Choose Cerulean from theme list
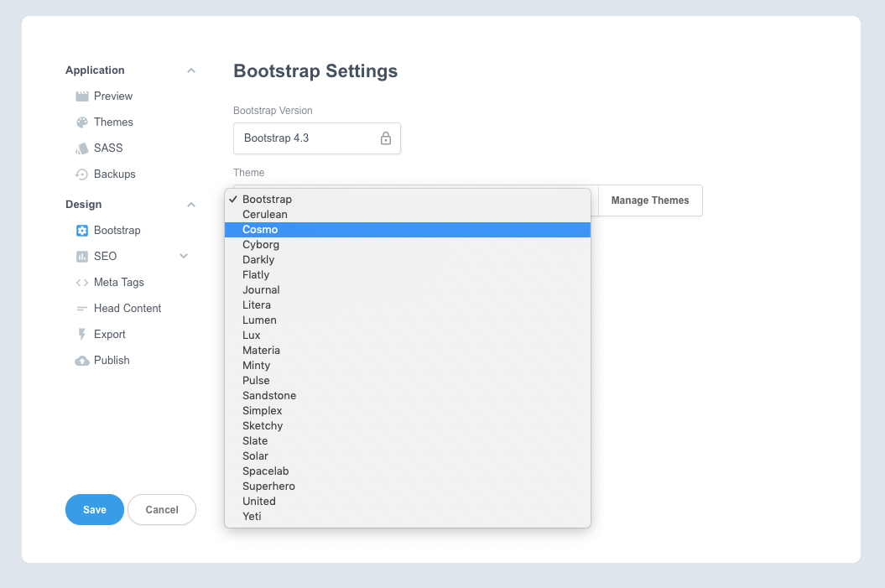Image resolution: width=885 pixels, height=588 pixels. point(408,215)
